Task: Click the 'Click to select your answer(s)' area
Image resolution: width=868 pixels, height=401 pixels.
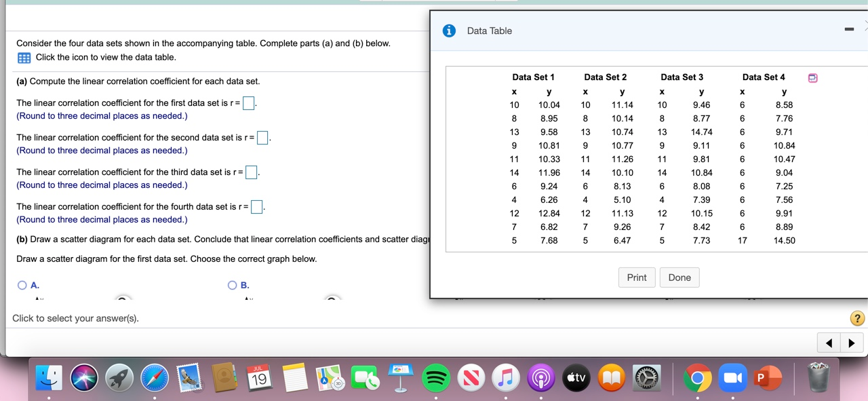Action: click(x=75, y=318)
